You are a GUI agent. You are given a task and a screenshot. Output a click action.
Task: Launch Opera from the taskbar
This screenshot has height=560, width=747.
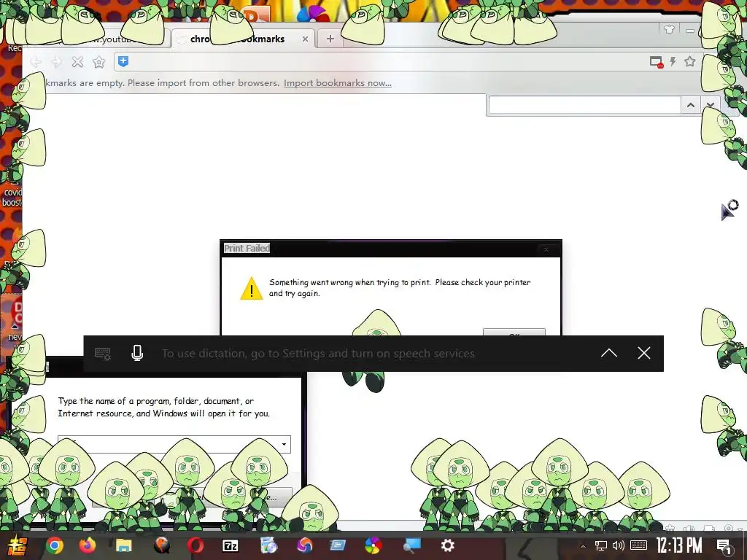pos(195,545)
